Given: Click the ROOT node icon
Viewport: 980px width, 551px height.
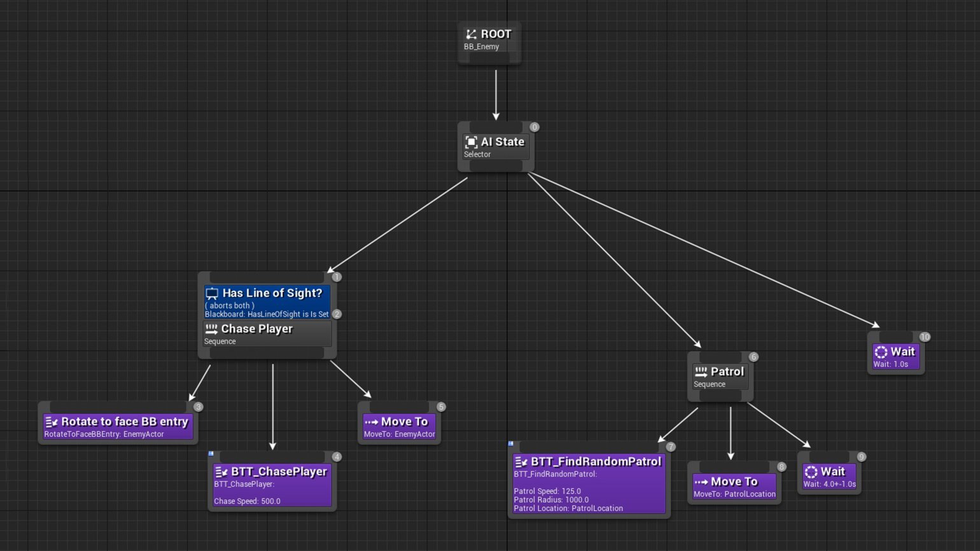Looking at the screenshot, I should [471, 34].
